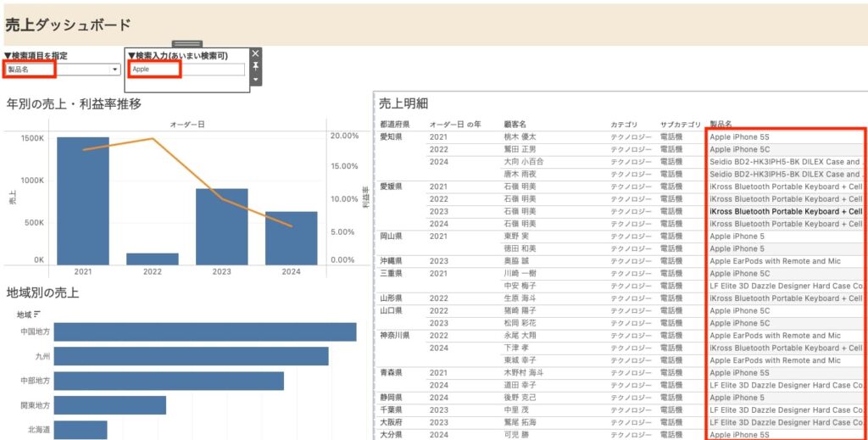Select the 2023 sales bar in yearly chart
This screenshot has width=868, height=440.
[x=221, y=226]
